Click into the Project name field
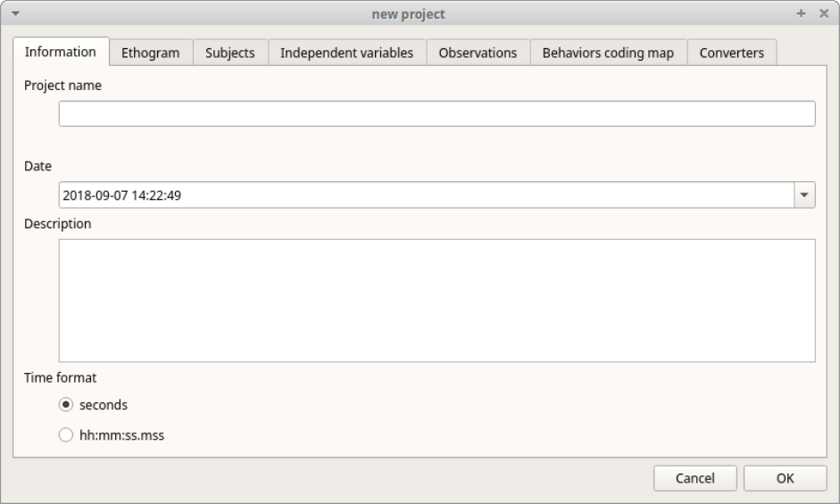The width and height of the screenshot is (840, 504). pos(437,114)
